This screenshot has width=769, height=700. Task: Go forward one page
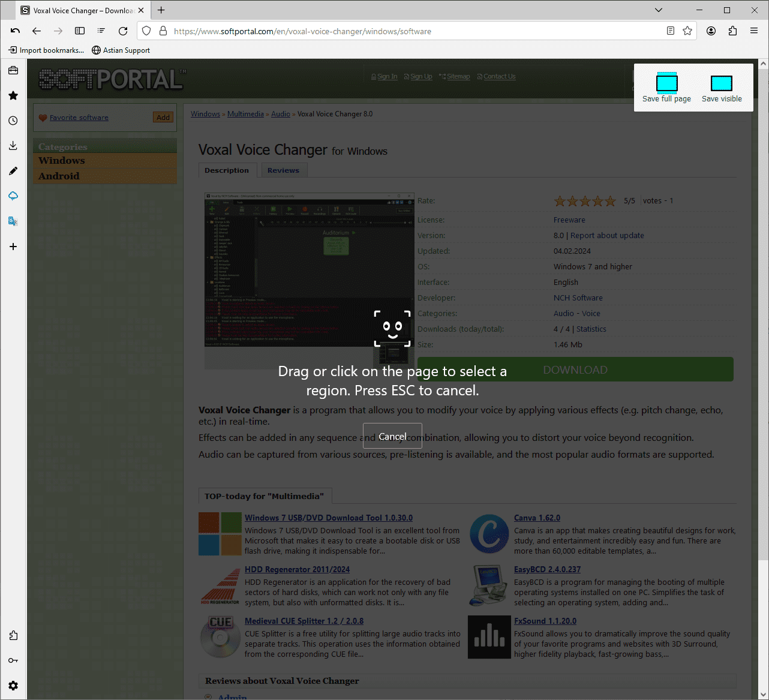(58, 31)
